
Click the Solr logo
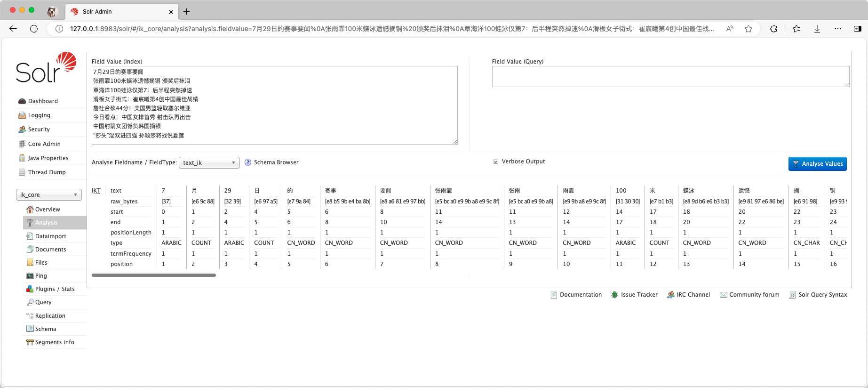[46, 67]
